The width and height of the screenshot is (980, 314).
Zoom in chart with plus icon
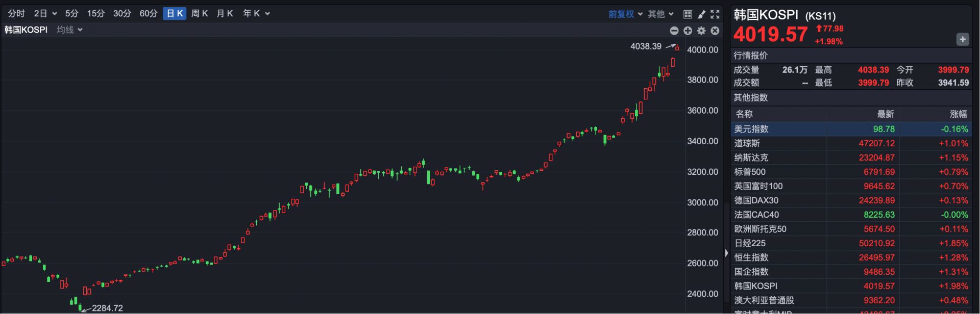688,31
